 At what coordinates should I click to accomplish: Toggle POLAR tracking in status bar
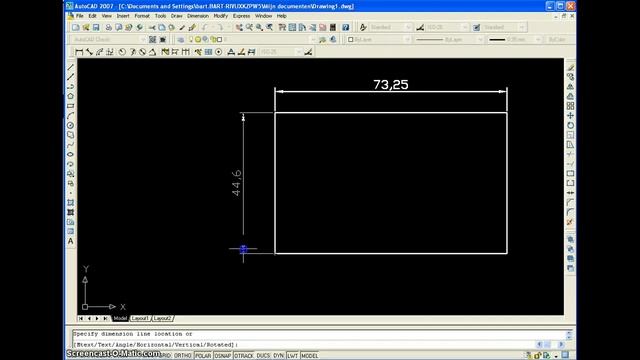click(203, 356)
